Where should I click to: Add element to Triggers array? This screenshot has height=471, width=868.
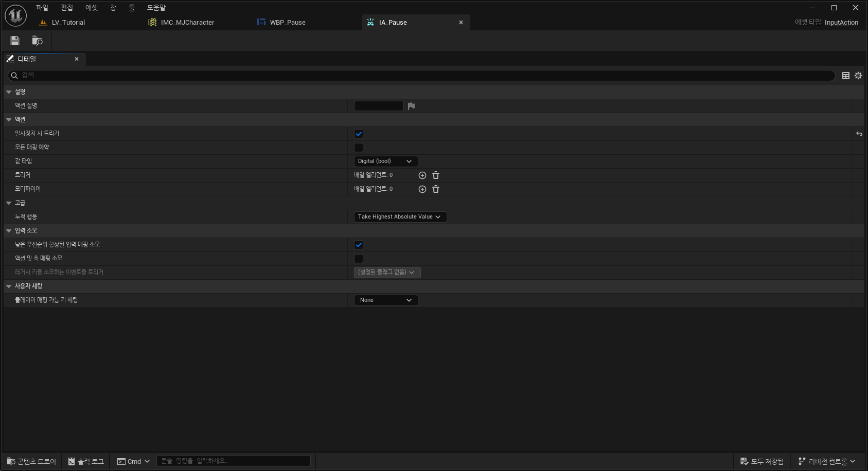422,175
